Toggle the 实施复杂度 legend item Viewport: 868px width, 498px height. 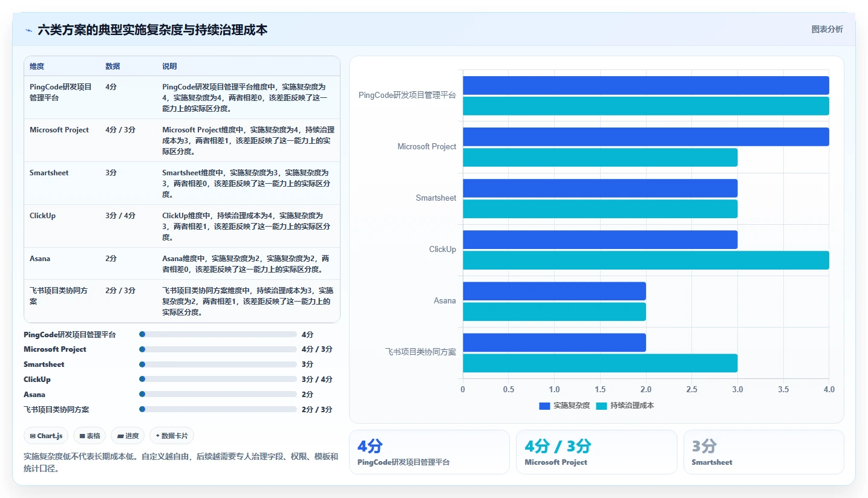click(x=564, y=406)
